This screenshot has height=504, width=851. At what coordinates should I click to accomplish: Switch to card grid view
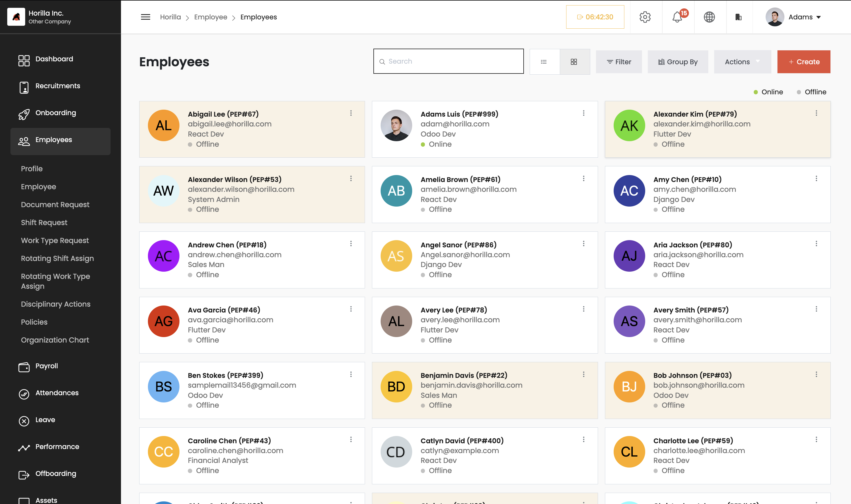click(x=575, y=61)
